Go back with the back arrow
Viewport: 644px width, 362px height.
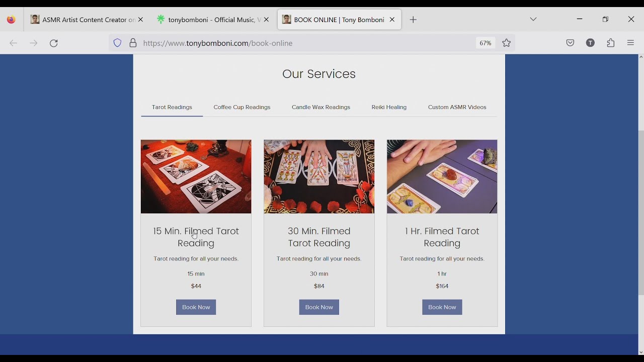pyautogui.click(x=14, y=43)
